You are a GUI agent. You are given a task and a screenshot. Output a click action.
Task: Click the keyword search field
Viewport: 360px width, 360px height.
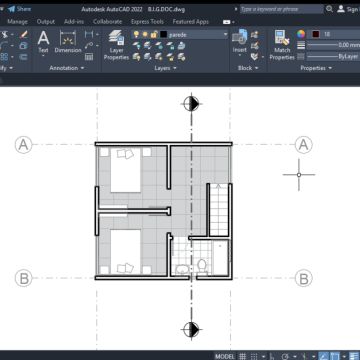(281, 9)
